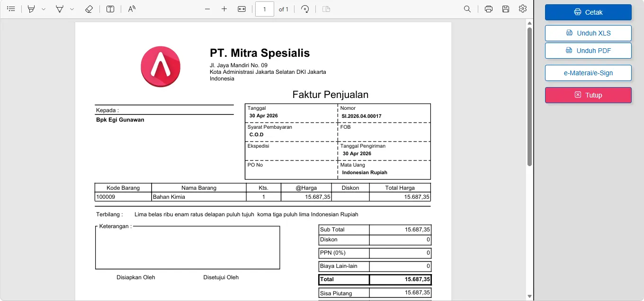
Task: Open the PDF viewer settings gear
Action: tap(523, 9)
